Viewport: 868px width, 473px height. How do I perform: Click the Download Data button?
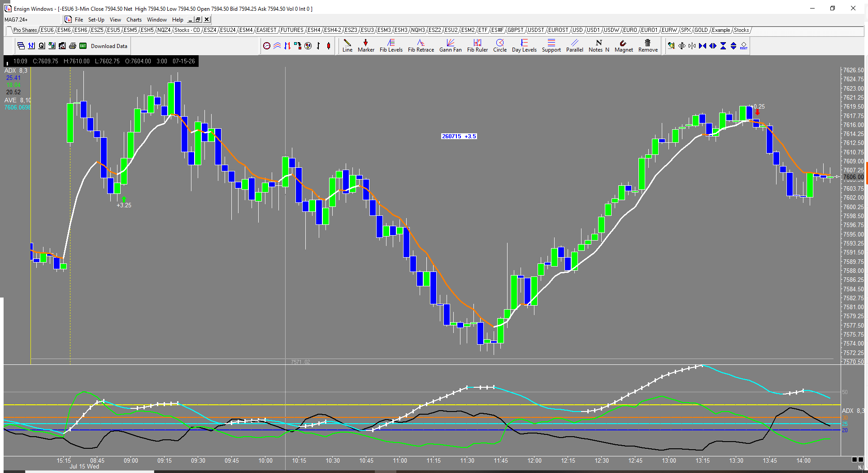[109, 46]
